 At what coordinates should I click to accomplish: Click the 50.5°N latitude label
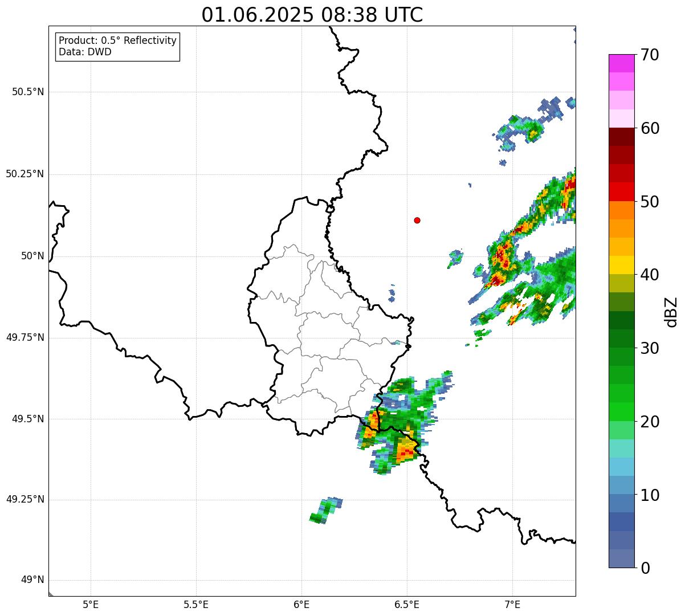(x=28, y=92)
